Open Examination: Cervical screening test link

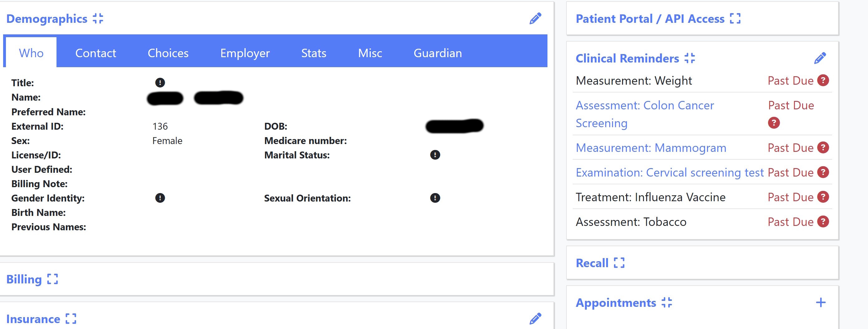click(669, 172)
